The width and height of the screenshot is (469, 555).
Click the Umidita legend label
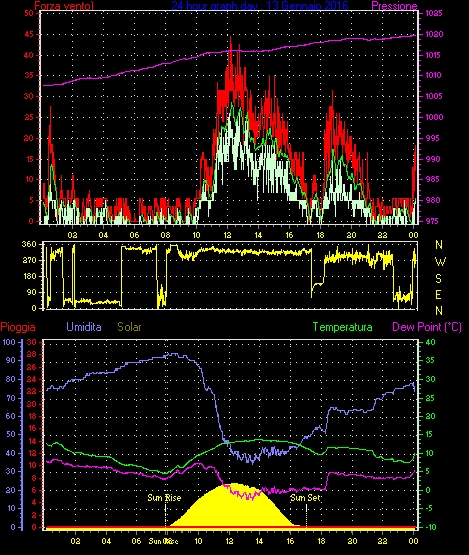pos(84,327)
